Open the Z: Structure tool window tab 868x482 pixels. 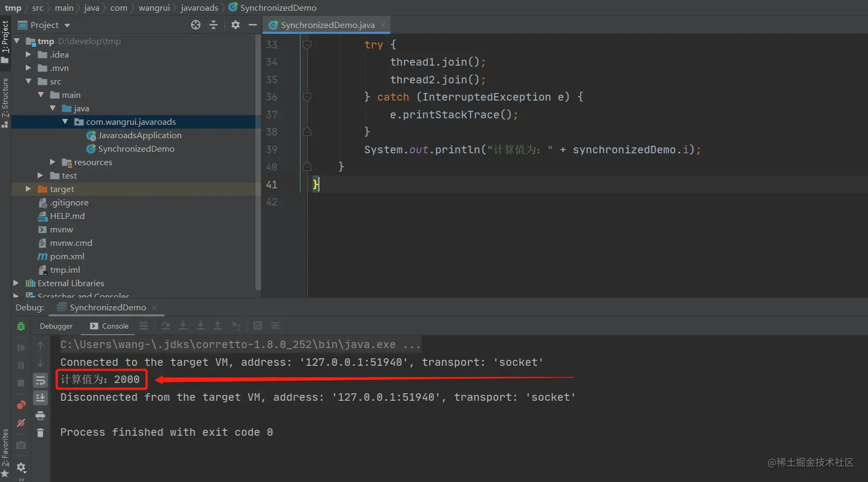pyautogui.click(x=5, y=102)
